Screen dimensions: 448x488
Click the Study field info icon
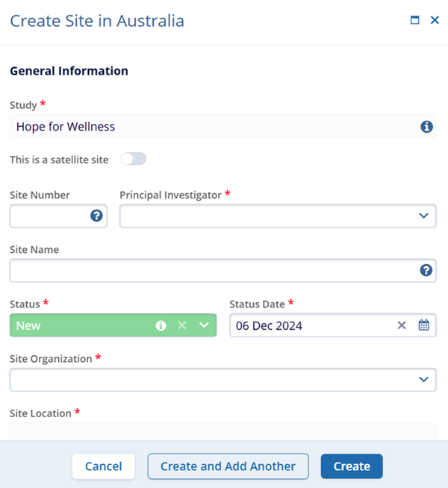[426, 127]
